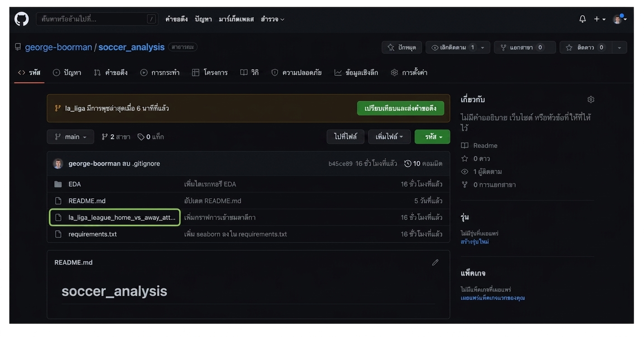644x337 pixels.
Task: Open the About section gear icon
Action: [x=591, y=99]
